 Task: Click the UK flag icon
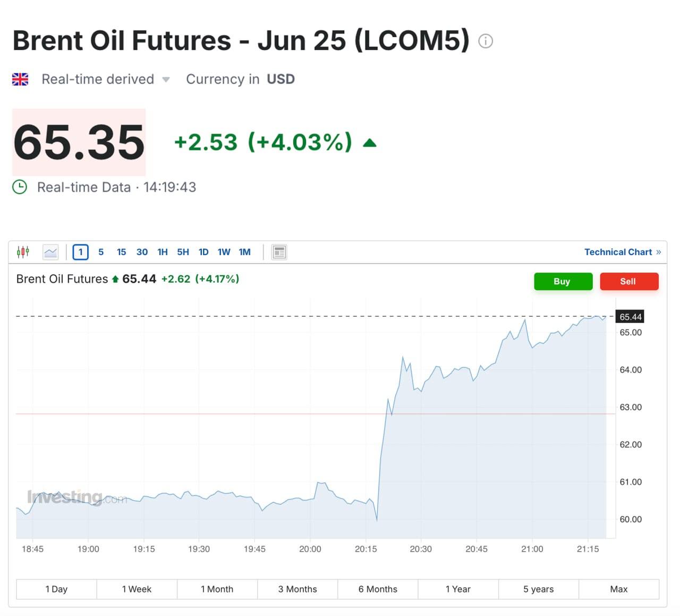(x=20, y=79)
